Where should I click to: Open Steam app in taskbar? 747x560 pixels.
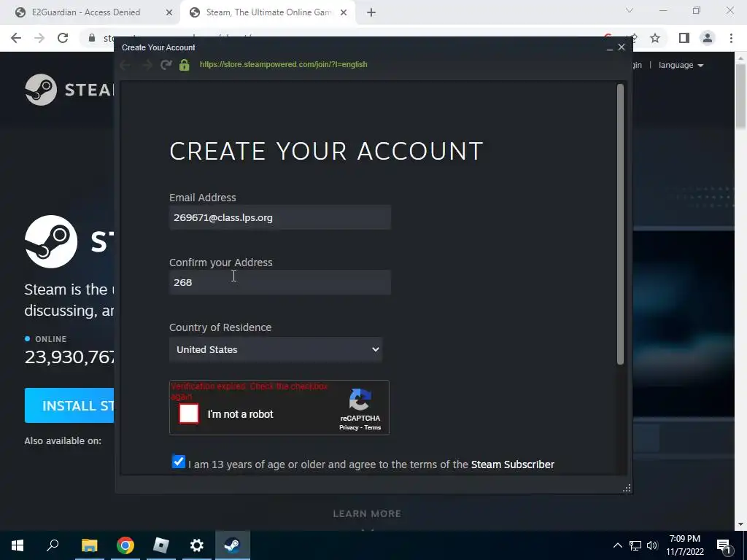pyautogui.click(x=233, y=545)
